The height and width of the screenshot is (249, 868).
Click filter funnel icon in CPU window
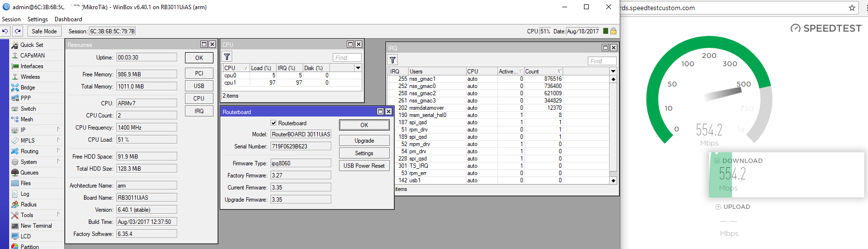(227, 57)
